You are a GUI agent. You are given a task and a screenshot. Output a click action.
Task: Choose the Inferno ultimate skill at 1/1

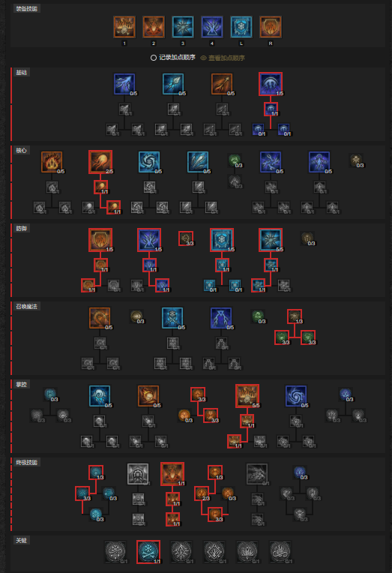coord(172,474)
